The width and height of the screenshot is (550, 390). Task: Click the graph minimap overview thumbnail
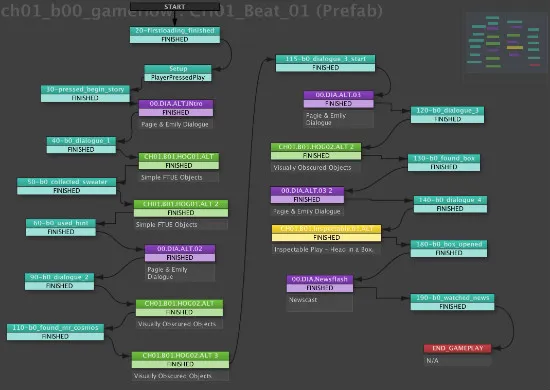pyautogui.click(x=506, y=42)
